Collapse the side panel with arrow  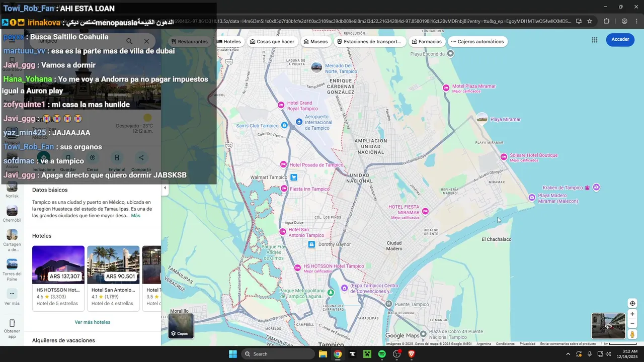click(x=165, y=188)
